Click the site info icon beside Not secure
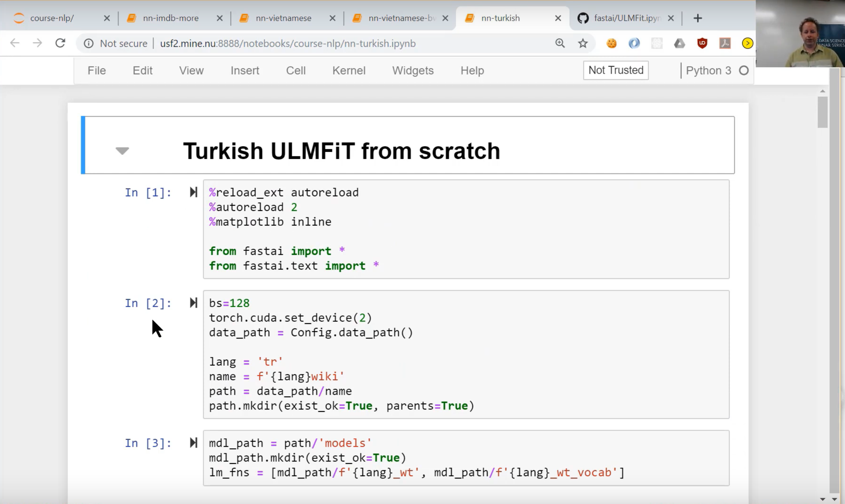 pos(89,43)
